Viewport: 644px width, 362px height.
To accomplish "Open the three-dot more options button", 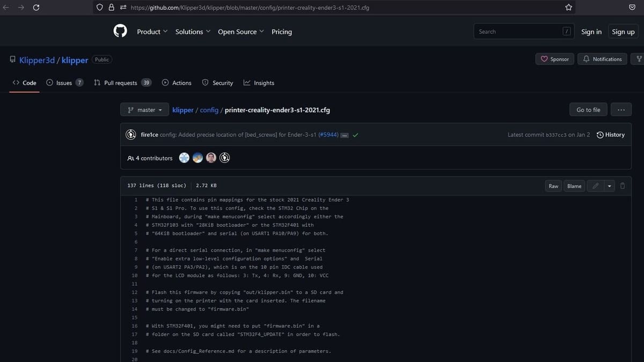I will pos(621,110).
